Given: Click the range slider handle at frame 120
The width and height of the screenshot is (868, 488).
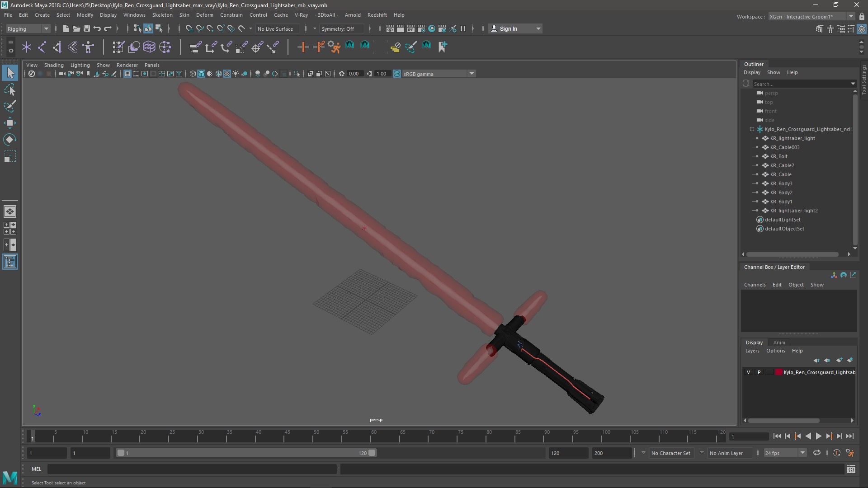Looking at the screenshot, I should click(372, 453).
